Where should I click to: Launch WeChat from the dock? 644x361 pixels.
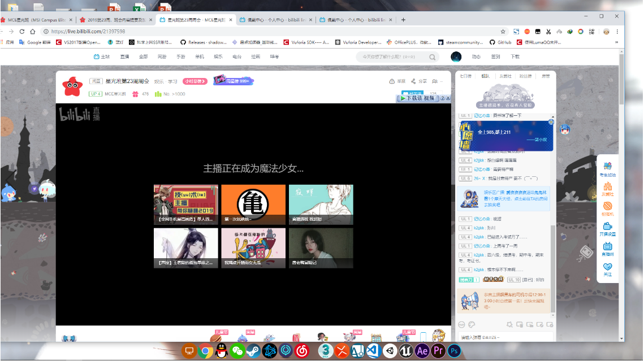(237, 351)
